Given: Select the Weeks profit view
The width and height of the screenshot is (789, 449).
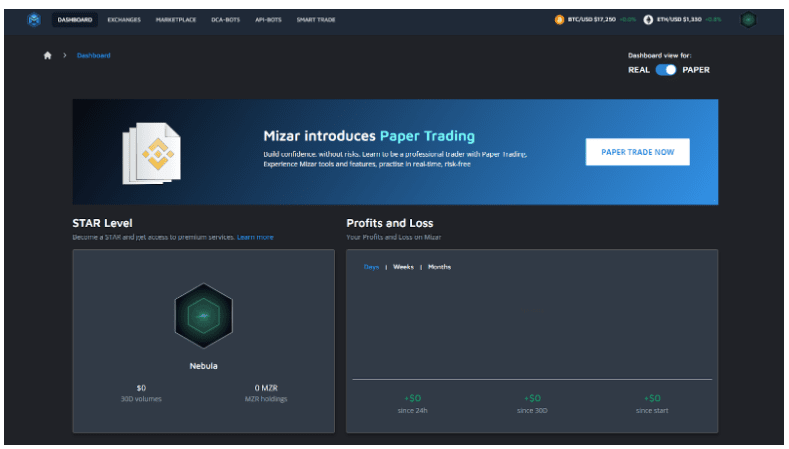Looking at the screenshot, I should 404,267.
